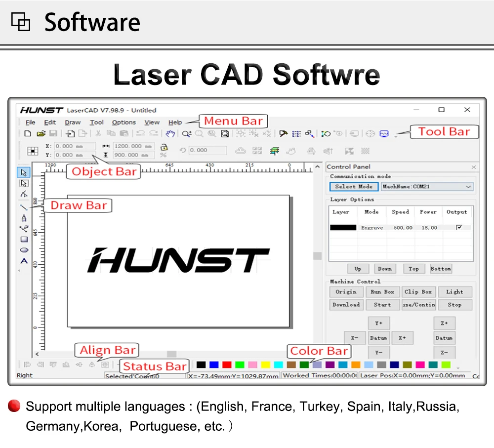
Task: Select the Pan hand tool
Action: [170, 133]
